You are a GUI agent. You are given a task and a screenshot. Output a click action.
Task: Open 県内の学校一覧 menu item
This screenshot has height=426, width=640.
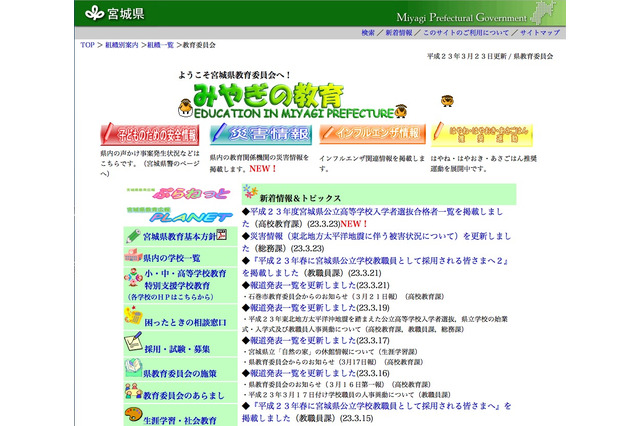172,258
